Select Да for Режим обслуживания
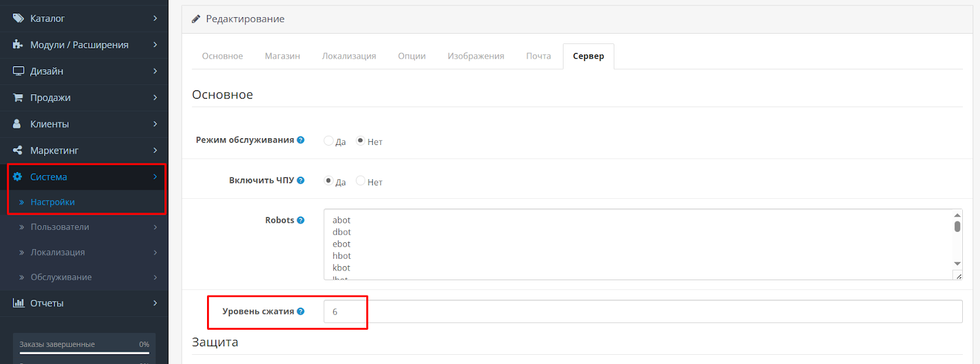The width and height of the screenshot is (980, 364). click(x=329, y=141)
